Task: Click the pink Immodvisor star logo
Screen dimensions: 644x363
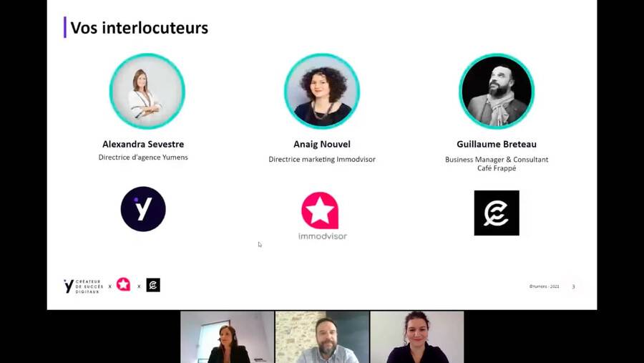Action: 321,210
